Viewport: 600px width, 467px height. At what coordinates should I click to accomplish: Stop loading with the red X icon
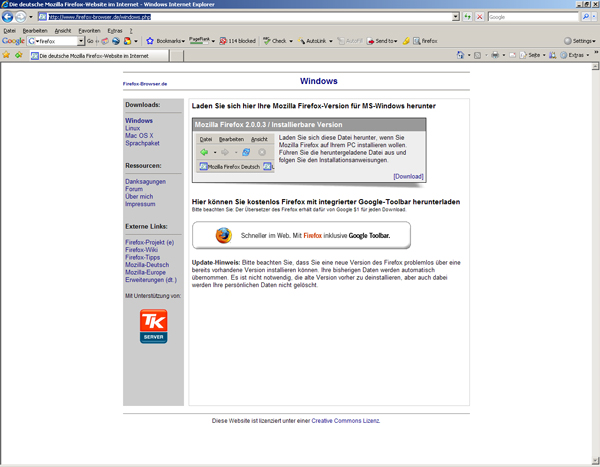[x=479, y=17]
